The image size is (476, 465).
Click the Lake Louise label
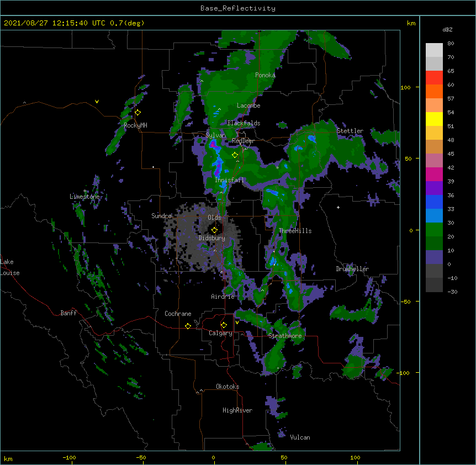coord(10,267)
